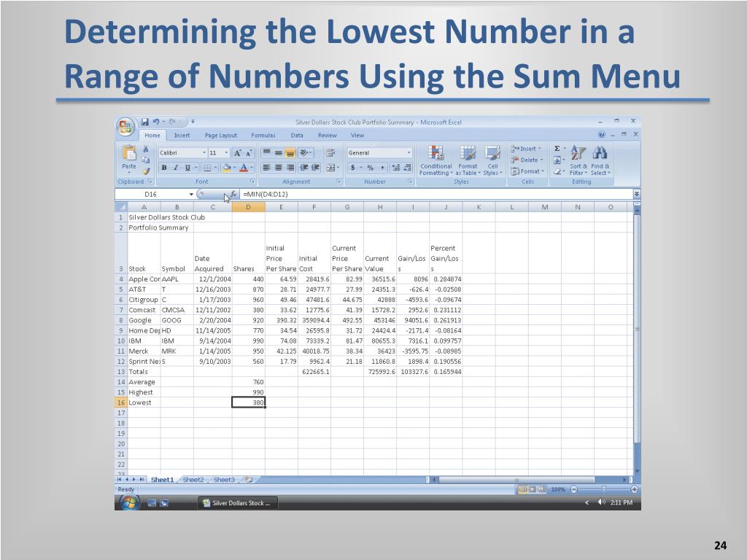
Task: Cut selection using the scissors icon
Action: click(x=146, y=149)
